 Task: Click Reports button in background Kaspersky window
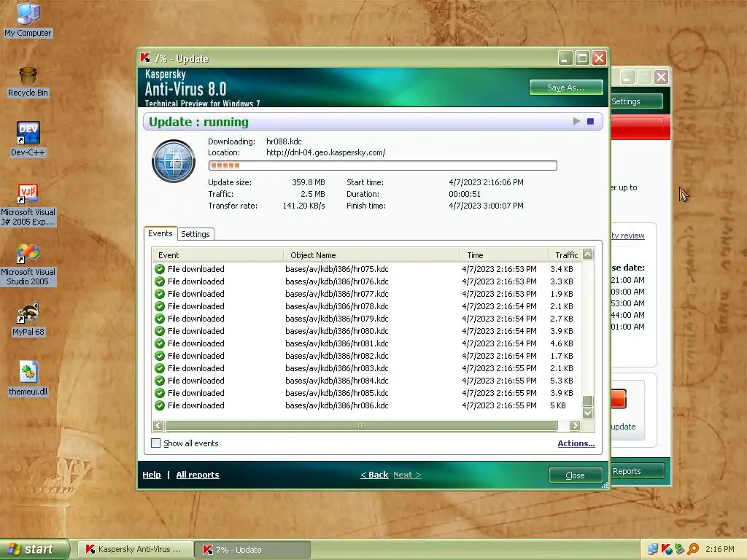point(638,471)
